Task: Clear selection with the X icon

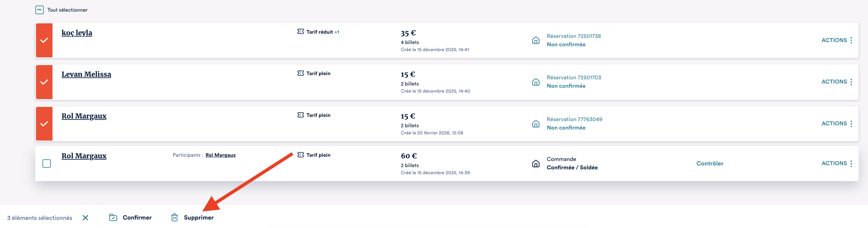Action: tap(85, 218)
